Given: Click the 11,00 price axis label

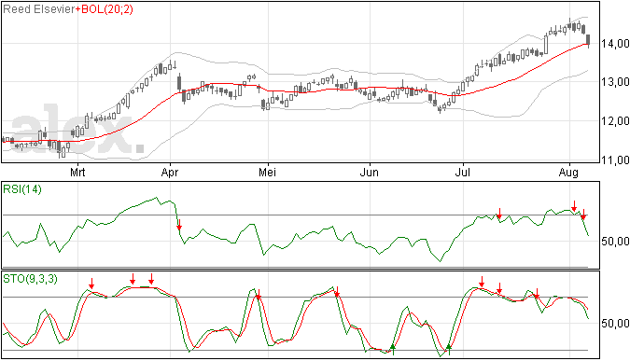Looking at the screenshot, I should (x=615, y=160).
